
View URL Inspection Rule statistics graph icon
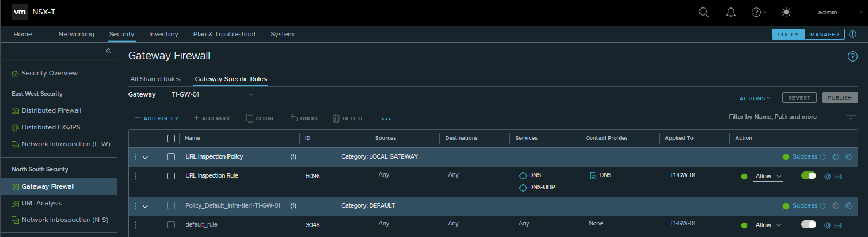click(838, 177)
